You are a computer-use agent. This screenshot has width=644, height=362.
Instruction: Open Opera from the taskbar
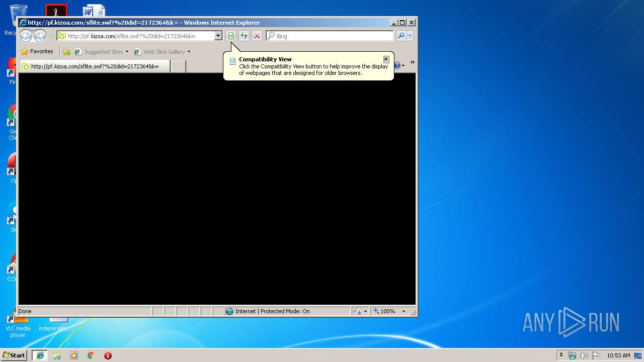point(108,355)
